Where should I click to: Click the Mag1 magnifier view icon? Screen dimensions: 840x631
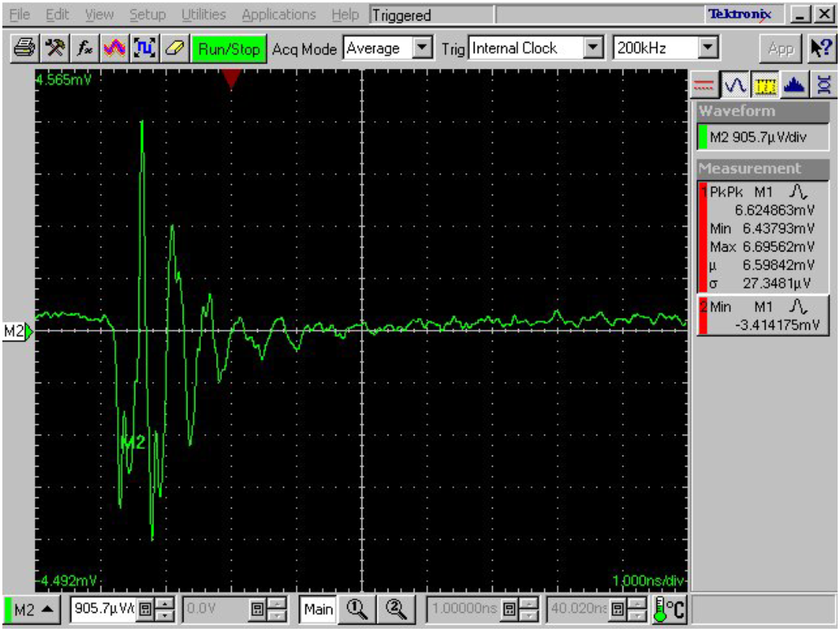(x=357, y=609)
